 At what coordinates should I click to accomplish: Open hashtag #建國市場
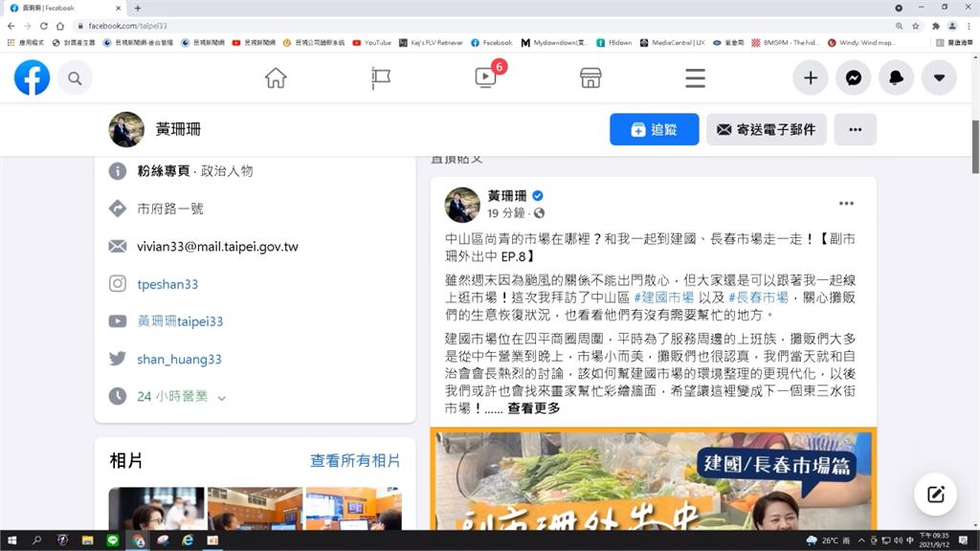664,298
